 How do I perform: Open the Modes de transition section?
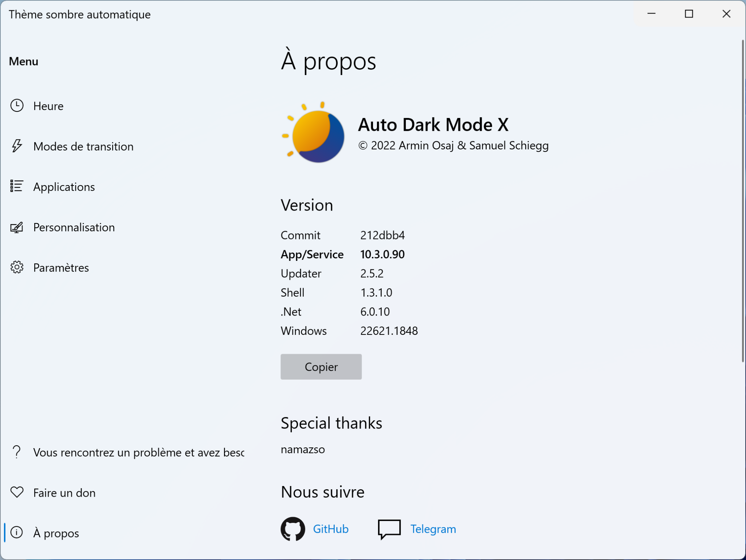tap(83, 146)
